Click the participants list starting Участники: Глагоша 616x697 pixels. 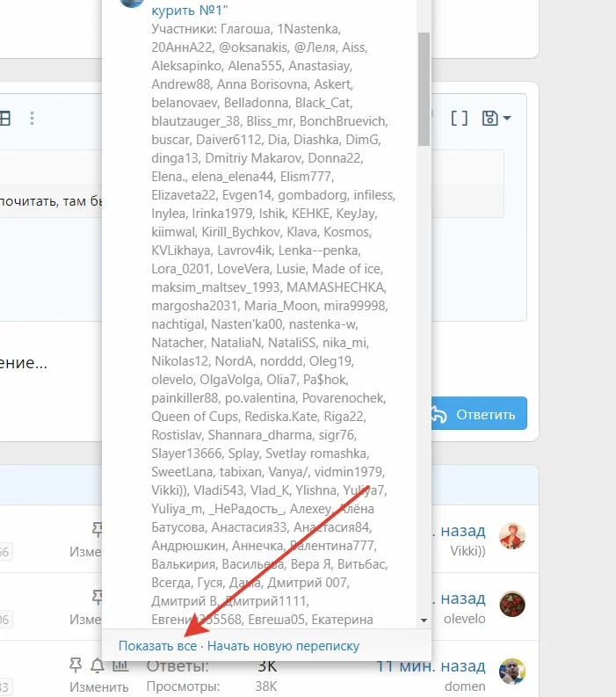click(273, 324)
